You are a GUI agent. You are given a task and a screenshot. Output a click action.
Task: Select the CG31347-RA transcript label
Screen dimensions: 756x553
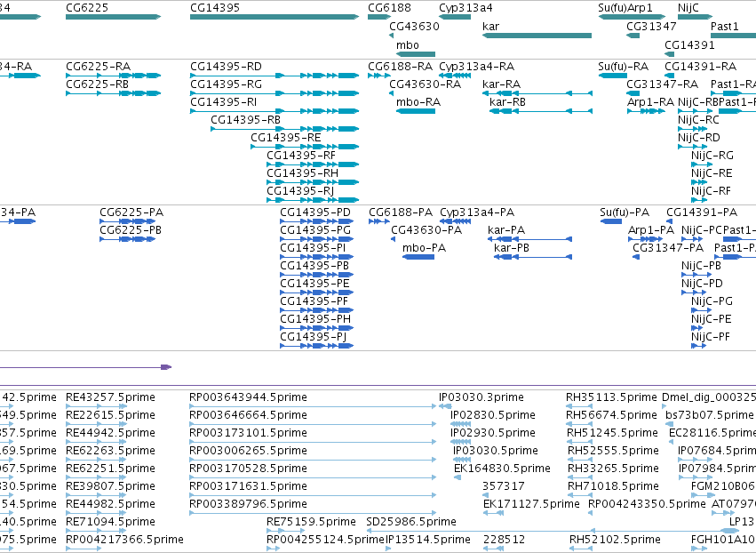663,84
